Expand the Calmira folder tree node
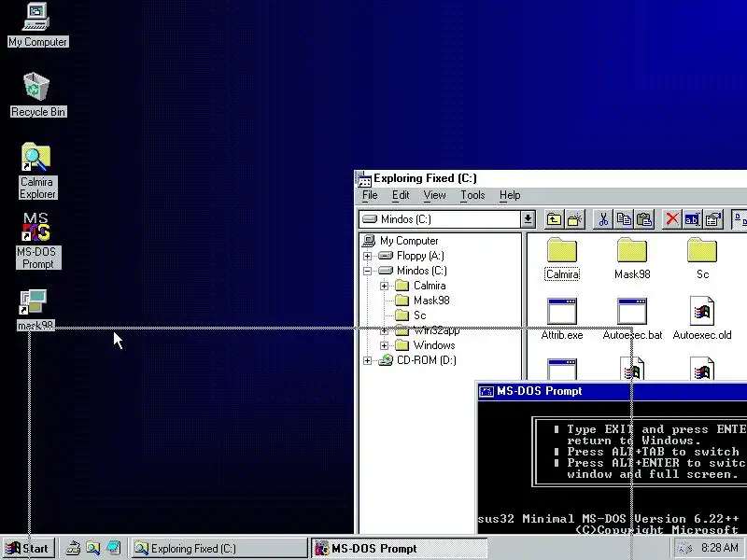The width and height of the screenshot is (747, 560). (384, 287)
